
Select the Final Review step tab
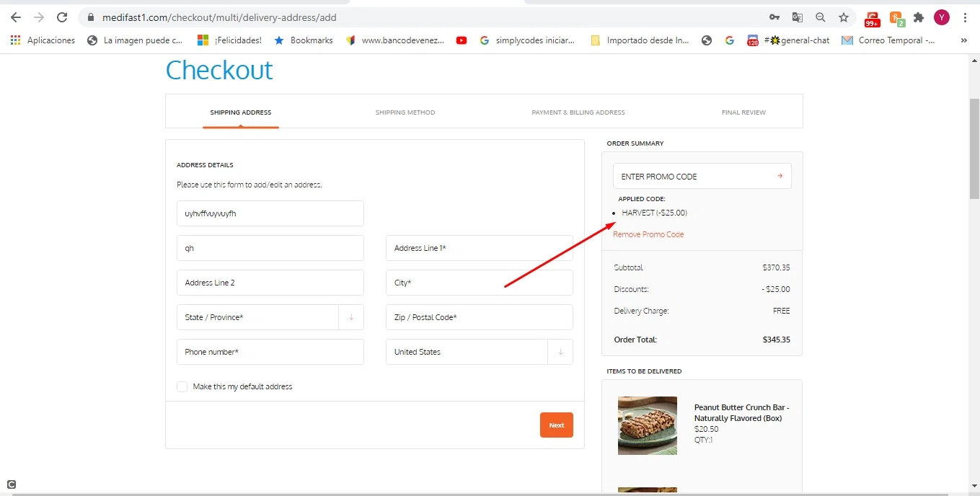coord(743,112)
